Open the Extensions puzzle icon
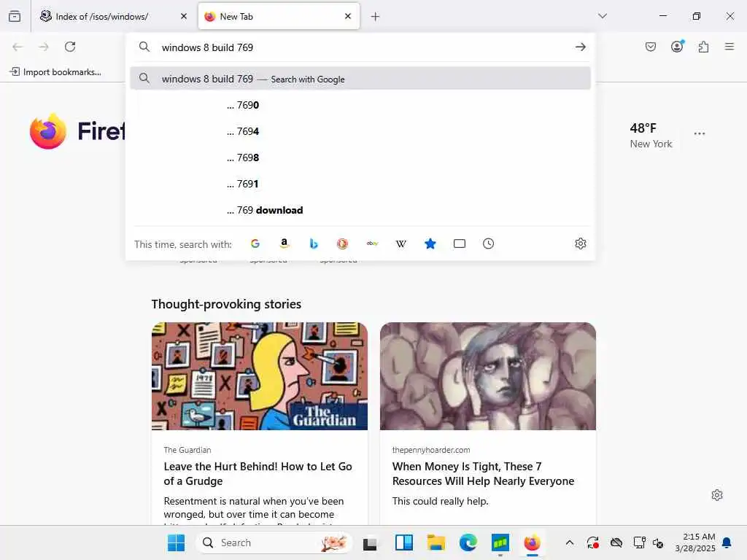Image resolution: width=747 pixels, height=560 pixels. point(703,47)
